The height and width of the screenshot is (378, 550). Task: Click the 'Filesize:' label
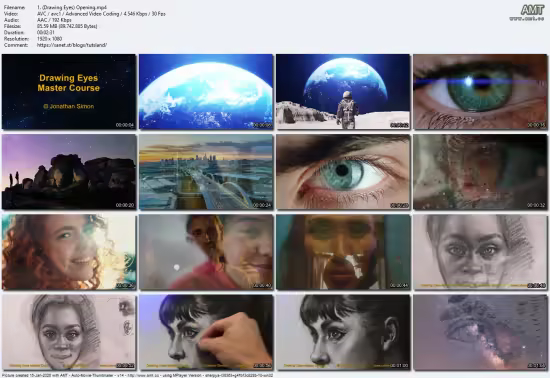pos(13,26)
